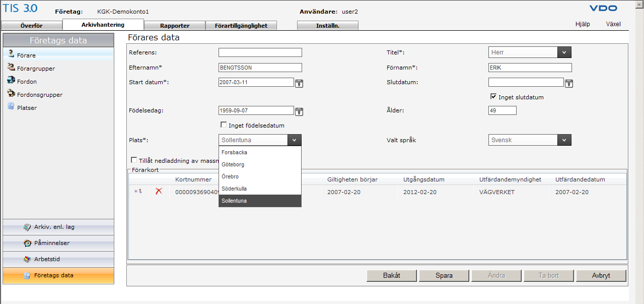This screenshot has height=304, width=644.
Task: Select the Platser icon in sidebar
Action: point(11,107)
